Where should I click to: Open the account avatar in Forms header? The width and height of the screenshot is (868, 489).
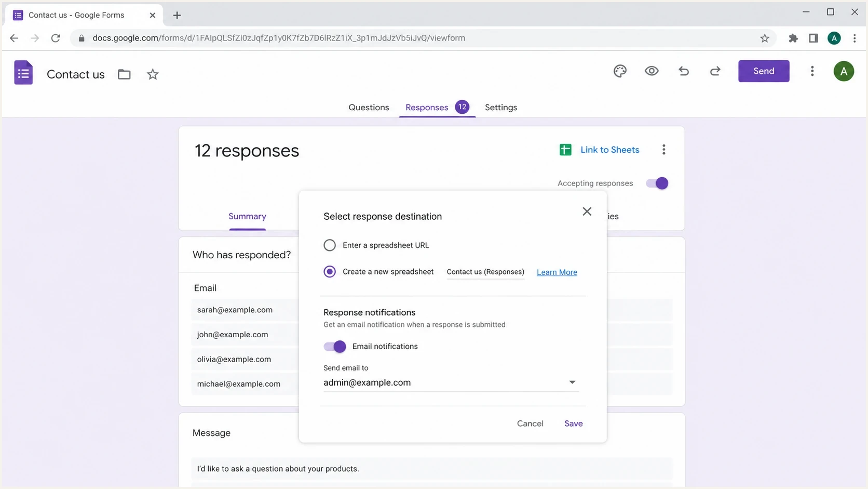[844, 71]
